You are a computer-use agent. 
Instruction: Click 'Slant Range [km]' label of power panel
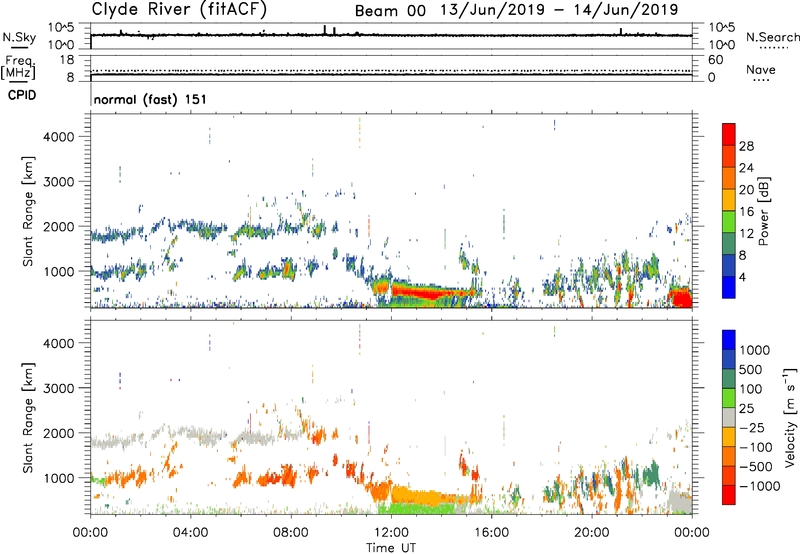pos(28,211)
